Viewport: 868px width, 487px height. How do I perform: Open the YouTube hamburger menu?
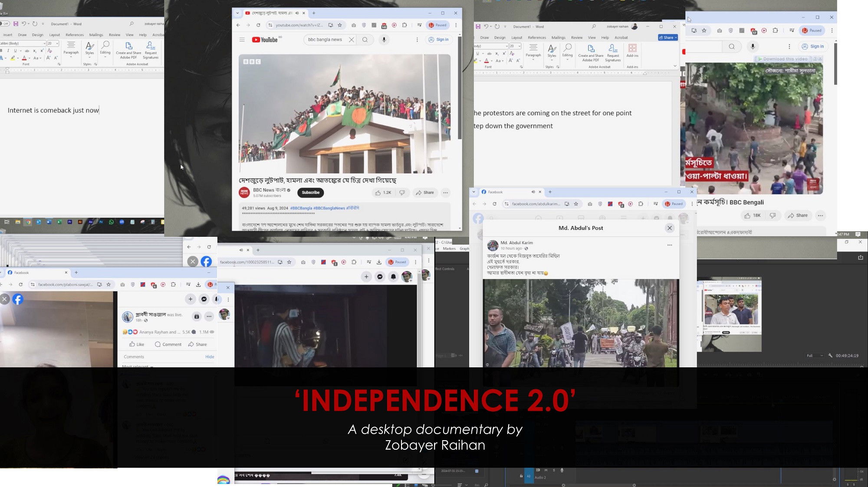(x=242, y=39)
